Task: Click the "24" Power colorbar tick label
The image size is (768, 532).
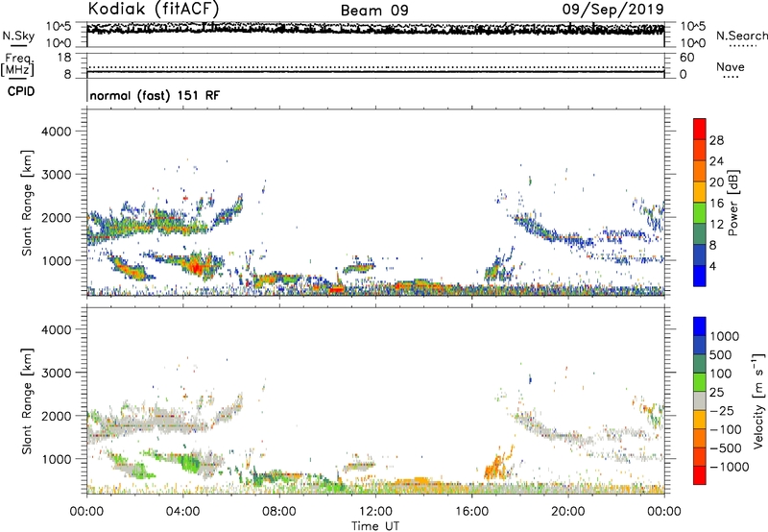Action: [716, 161]
